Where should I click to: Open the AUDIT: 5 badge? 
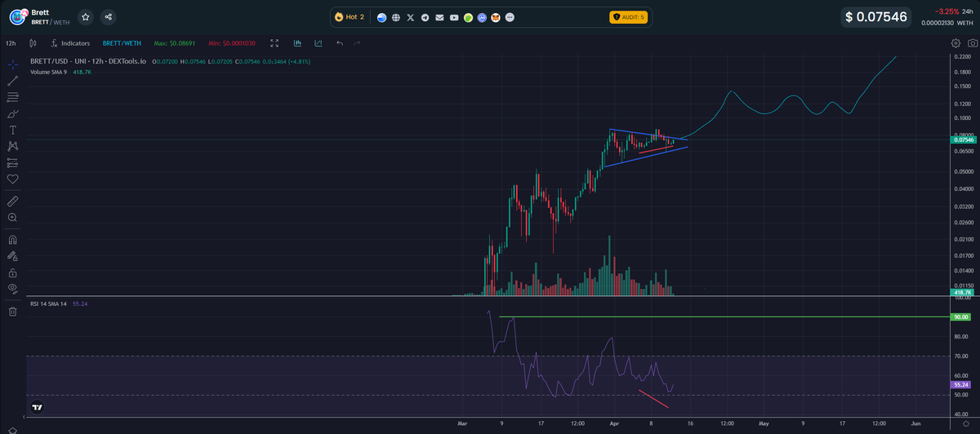point(627,17)
